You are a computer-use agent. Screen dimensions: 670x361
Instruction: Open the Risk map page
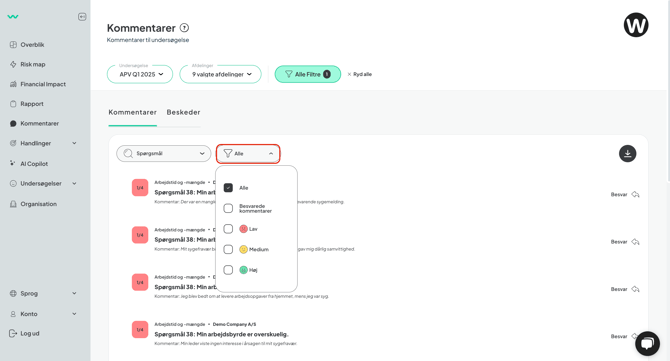pyautogui.click(x=27, y=65)
